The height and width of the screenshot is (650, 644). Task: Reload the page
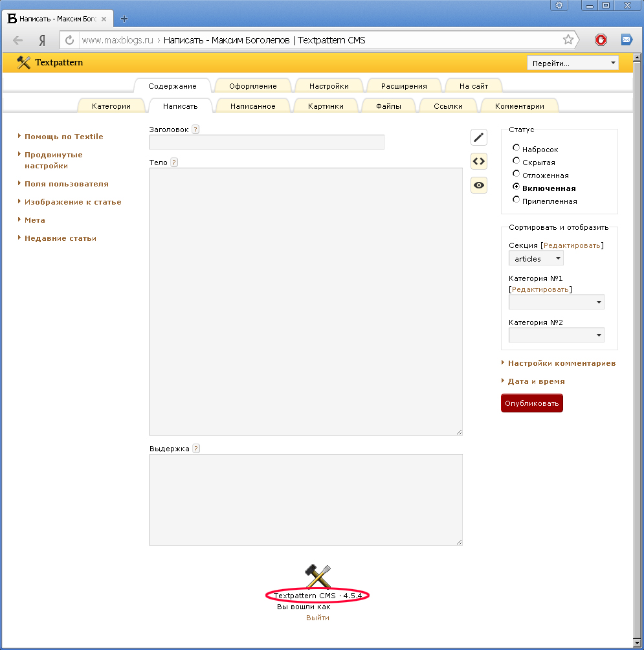click(x=70, y=40)
